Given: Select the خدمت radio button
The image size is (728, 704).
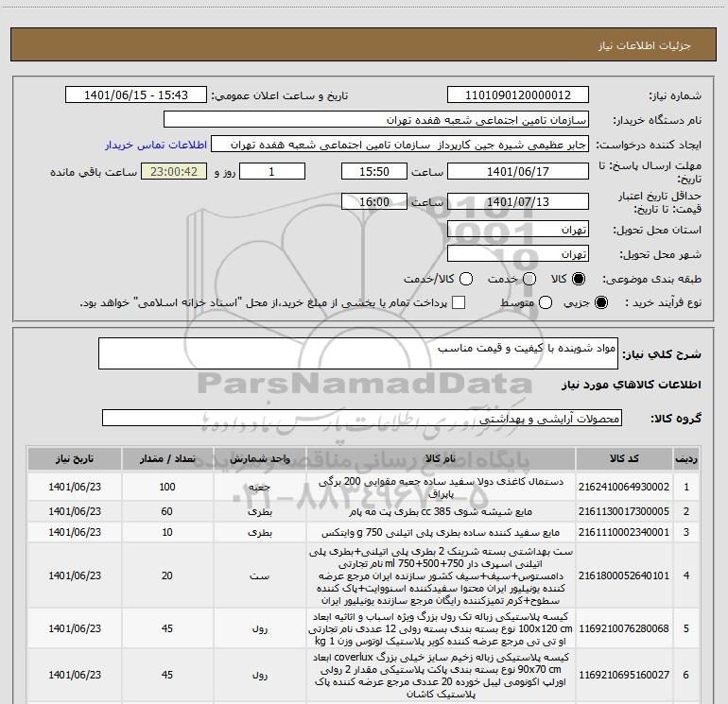Looking at the screenshot, I should pos(529,279).
